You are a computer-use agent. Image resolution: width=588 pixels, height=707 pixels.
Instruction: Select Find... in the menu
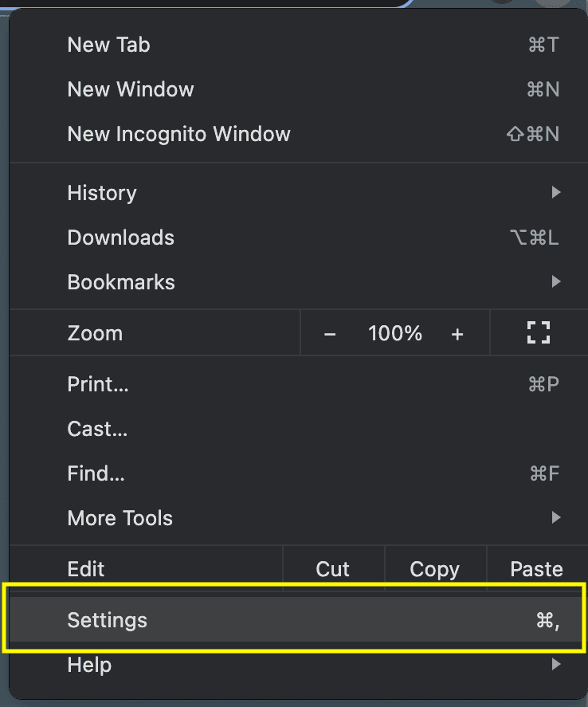298,473
